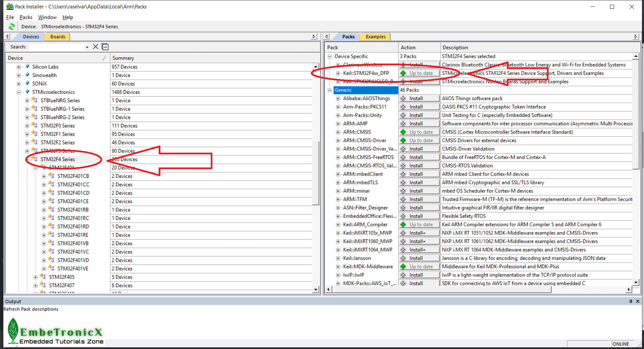644x349 pixels.
Task: Click Up to date for Keil::ARM_Compiler
Action: coord(419,225)
